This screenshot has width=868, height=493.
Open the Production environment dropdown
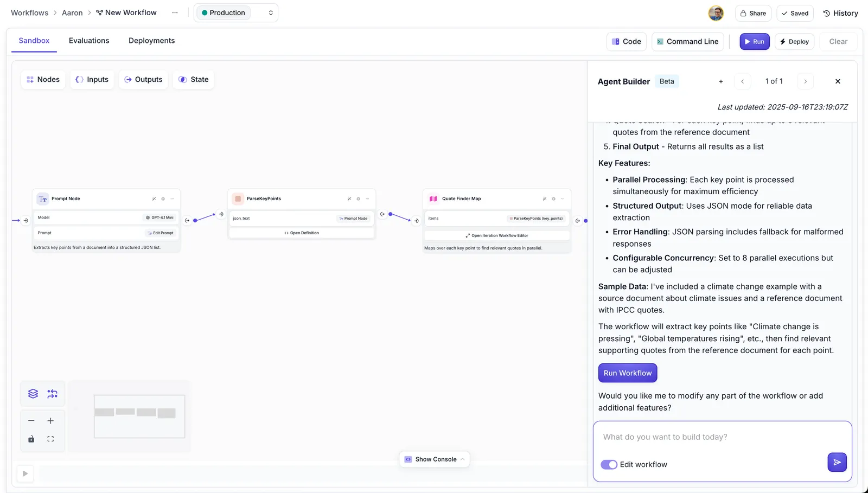click(x=236, y=13)
